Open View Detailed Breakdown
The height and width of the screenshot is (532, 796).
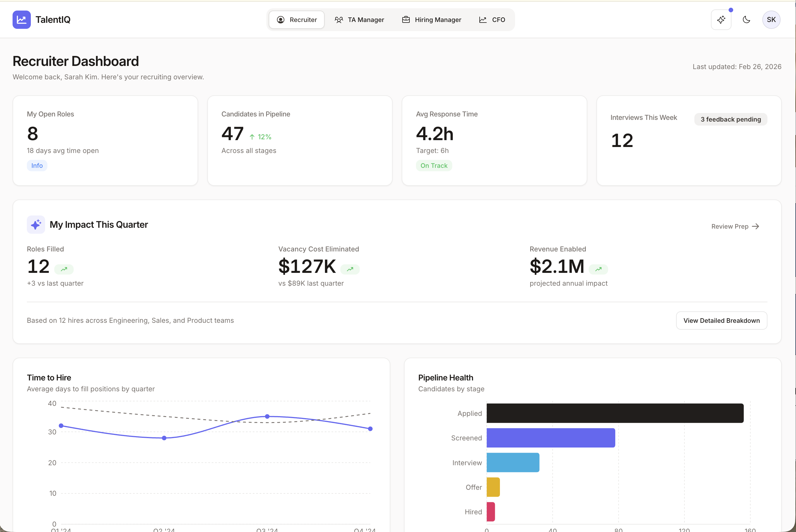click(721, 320)
